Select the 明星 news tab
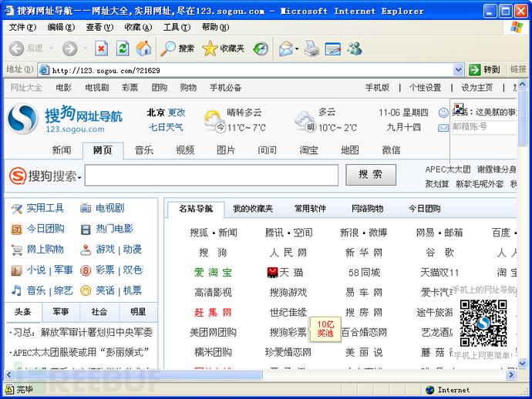532x399 pixels. point(138,311)
